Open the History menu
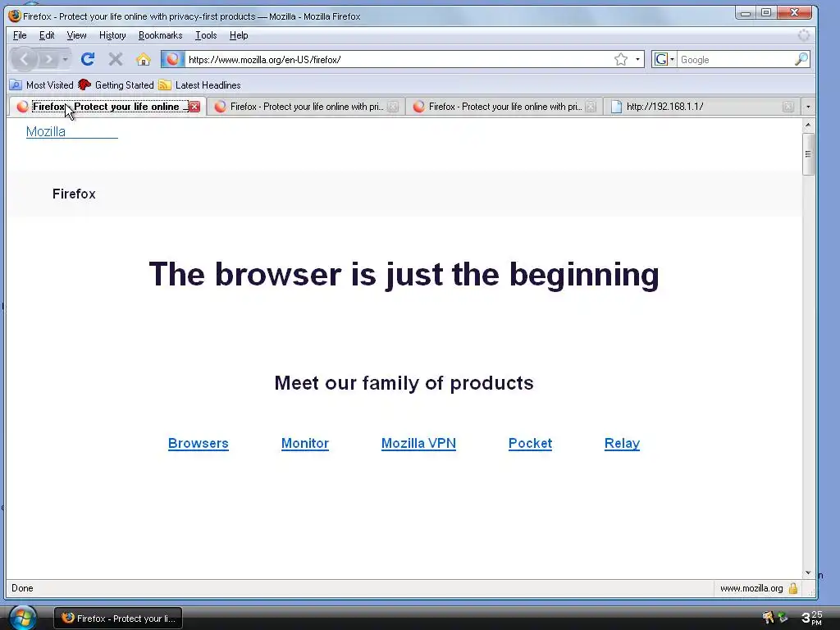This screenshot has height=630, width=840. pos(112,35)
